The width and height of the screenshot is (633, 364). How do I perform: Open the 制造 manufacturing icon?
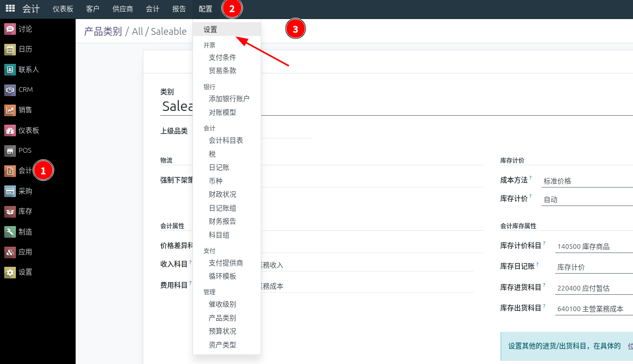[10, 232]
